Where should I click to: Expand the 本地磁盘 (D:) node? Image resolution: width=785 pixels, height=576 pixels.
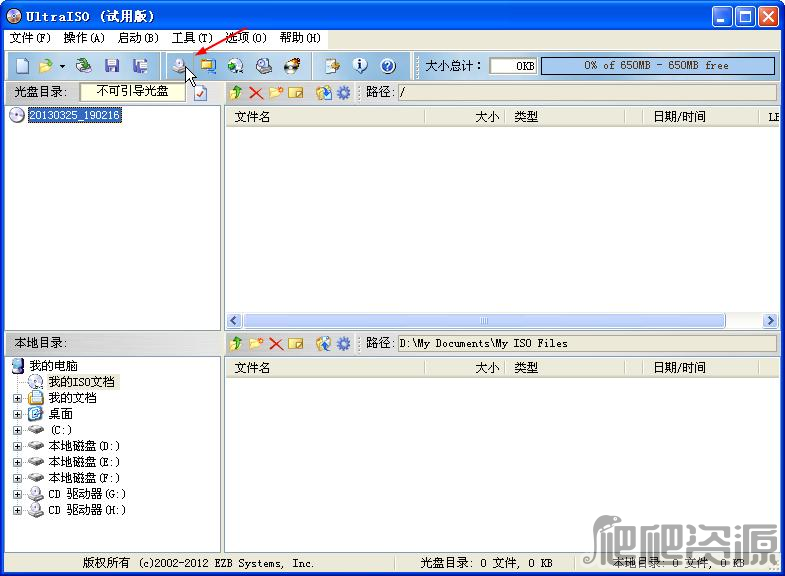click(x=18, y=446)
